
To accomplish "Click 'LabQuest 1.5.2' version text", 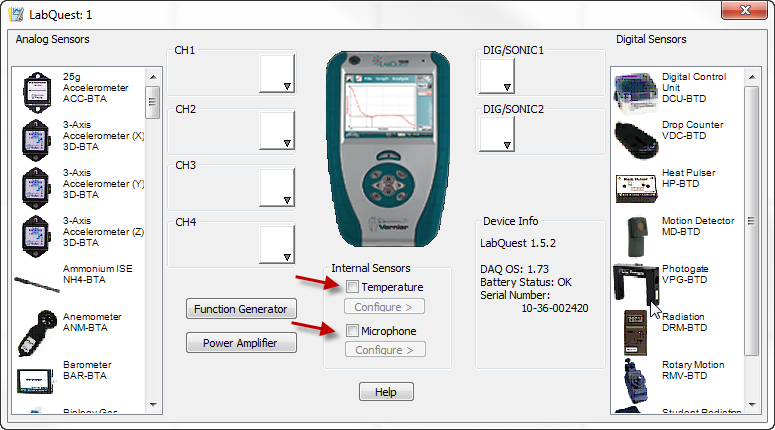I will tap(518, 243).
